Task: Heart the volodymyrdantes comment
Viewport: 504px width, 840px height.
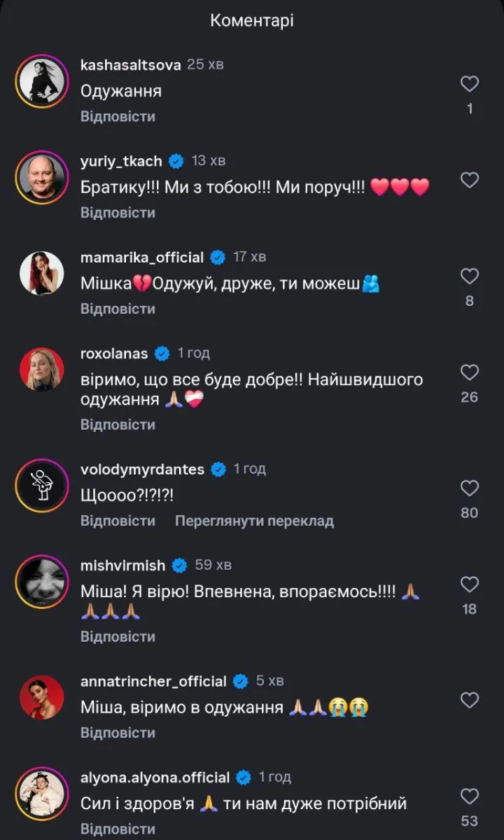Action: coord(470,488)
